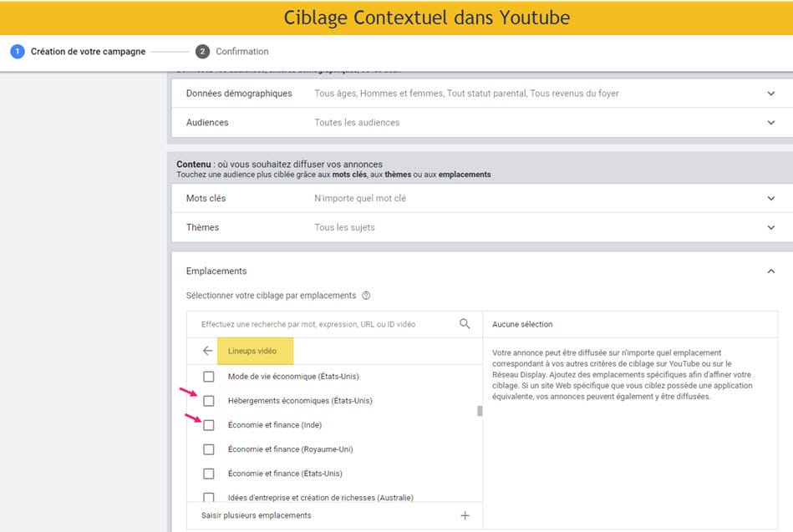Check Économie et finance (Inde)
This screenshot has width=793, height=532.
click(x=208, y=425)
